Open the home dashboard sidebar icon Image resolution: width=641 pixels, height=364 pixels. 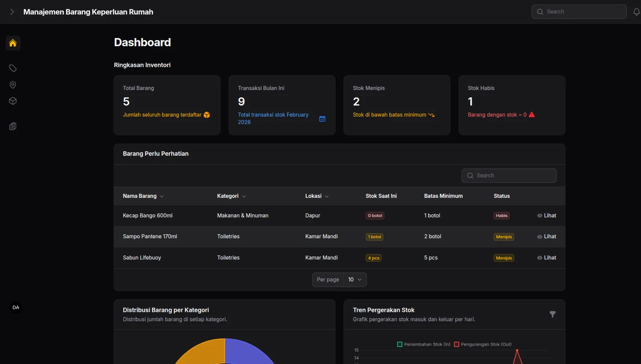(x=13, y=43)
